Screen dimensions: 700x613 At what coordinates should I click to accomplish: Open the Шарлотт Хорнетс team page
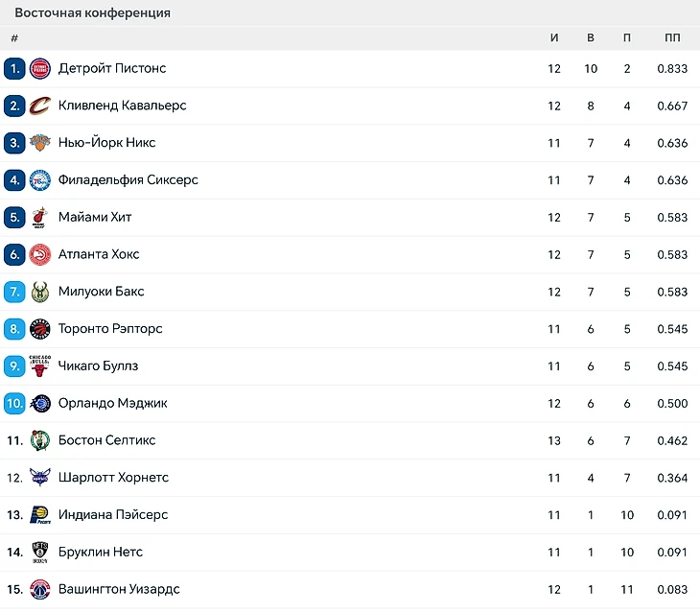point(113,478)
